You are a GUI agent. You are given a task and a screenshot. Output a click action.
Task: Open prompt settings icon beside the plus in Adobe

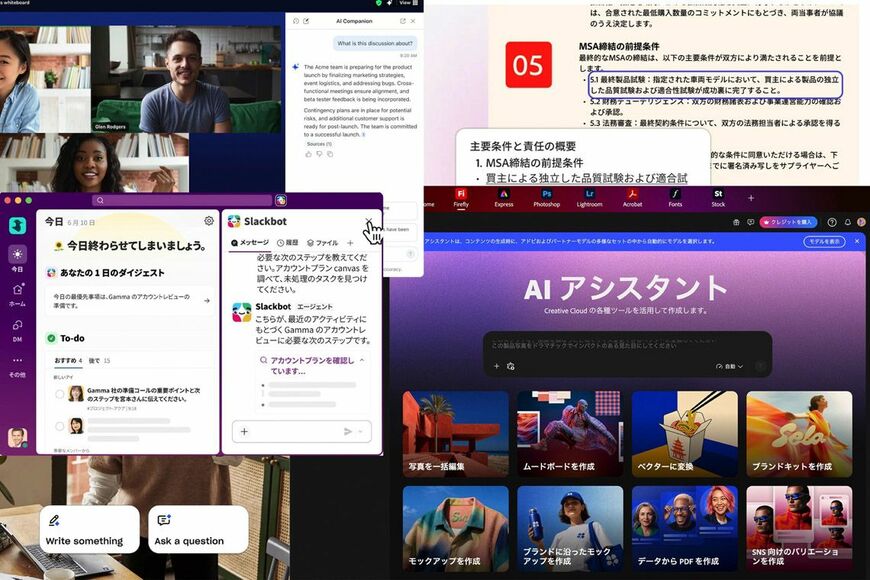(x=511, y=366)
